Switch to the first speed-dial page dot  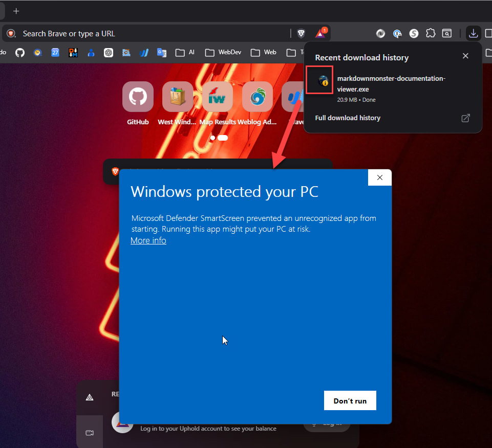(213, 138)
